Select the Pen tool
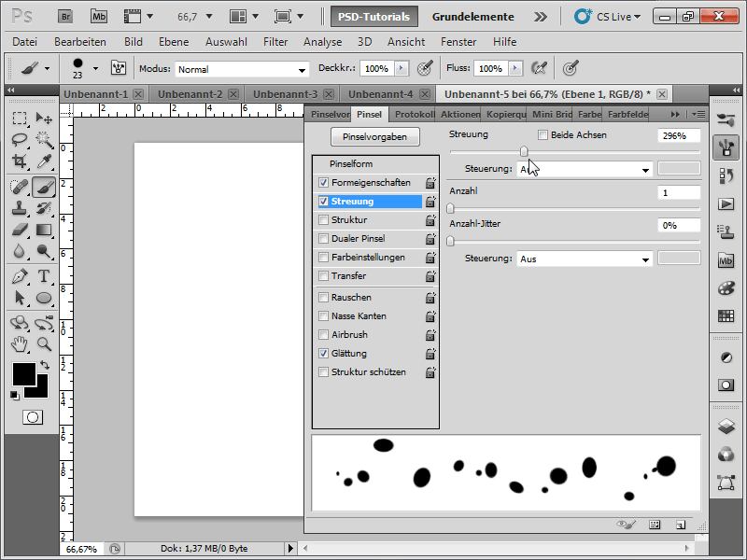747x560 pixels. (x=20, y=276)
